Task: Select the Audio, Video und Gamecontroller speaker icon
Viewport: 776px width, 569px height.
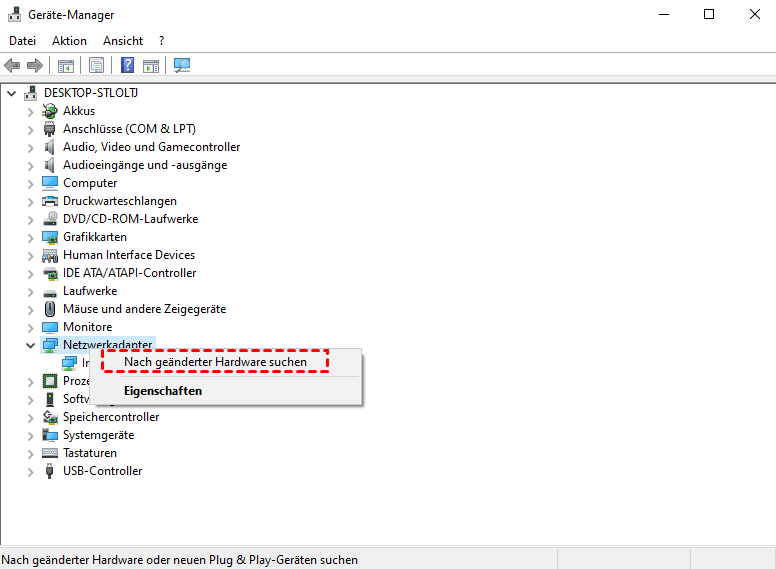Action: click(49, 147)
